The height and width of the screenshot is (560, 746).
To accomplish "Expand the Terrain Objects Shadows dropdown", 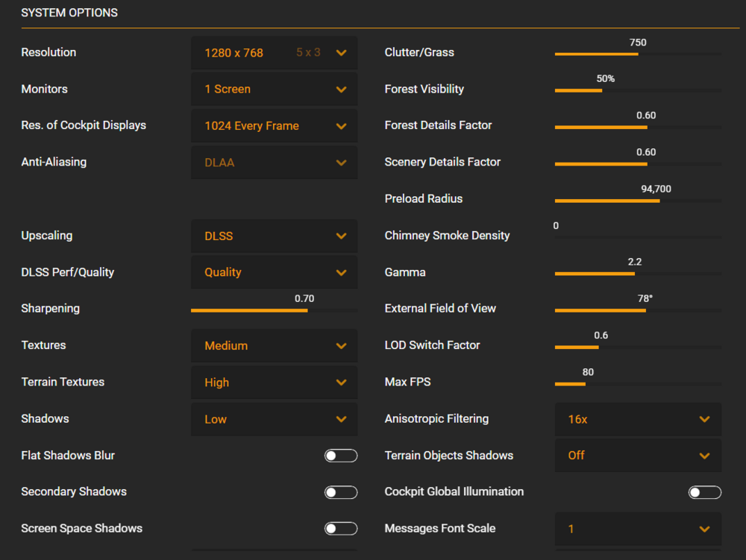I will coord(638,456).
